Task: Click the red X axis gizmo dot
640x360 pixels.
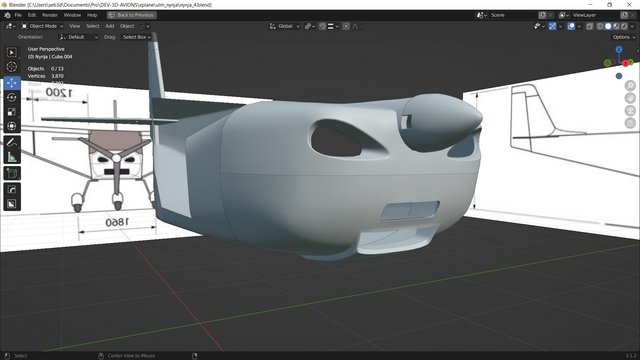Action: [x=625, y=64]
